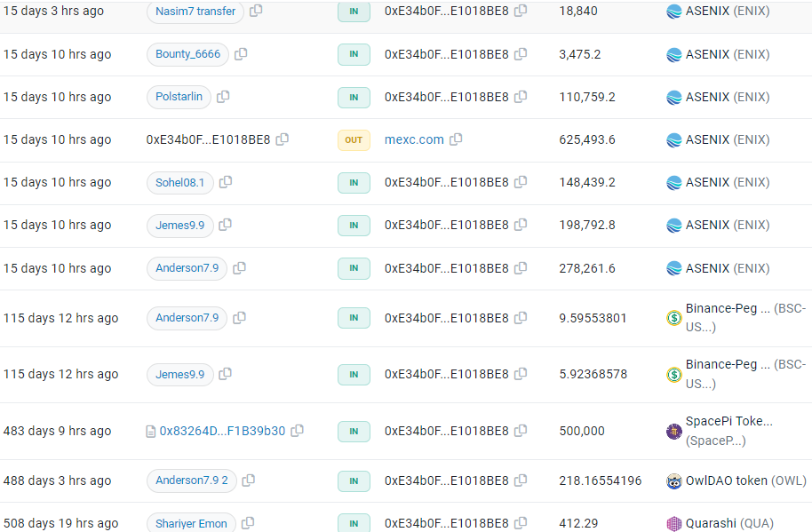Select the age '508 days 19 hrs ago'

(x=60, y=523)
